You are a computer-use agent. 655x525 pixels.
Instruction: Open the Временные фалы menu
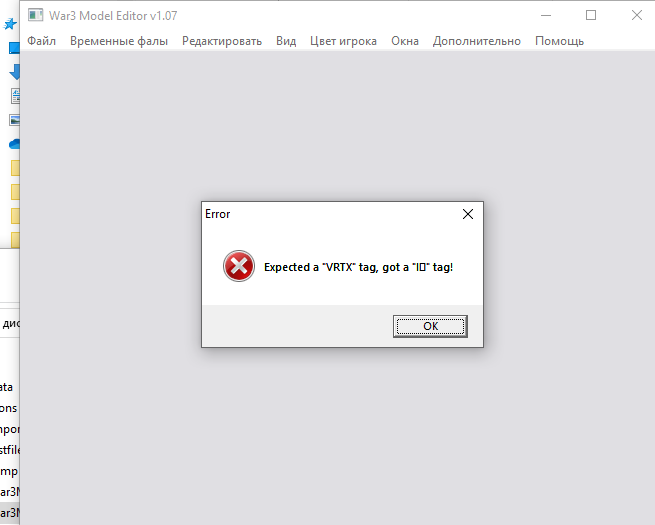[119, 41]
